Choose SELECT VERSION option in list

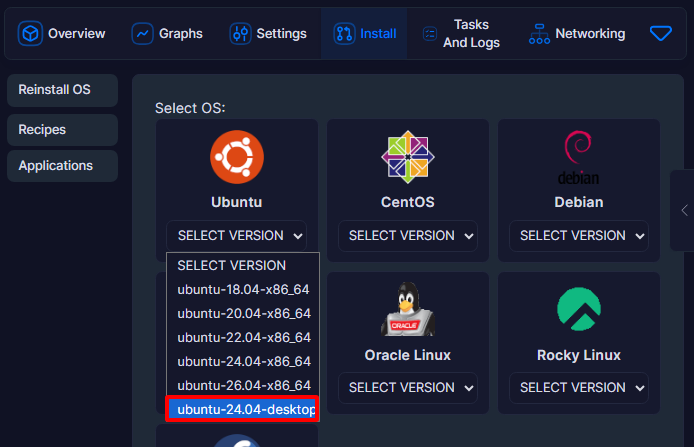(243, 266)
